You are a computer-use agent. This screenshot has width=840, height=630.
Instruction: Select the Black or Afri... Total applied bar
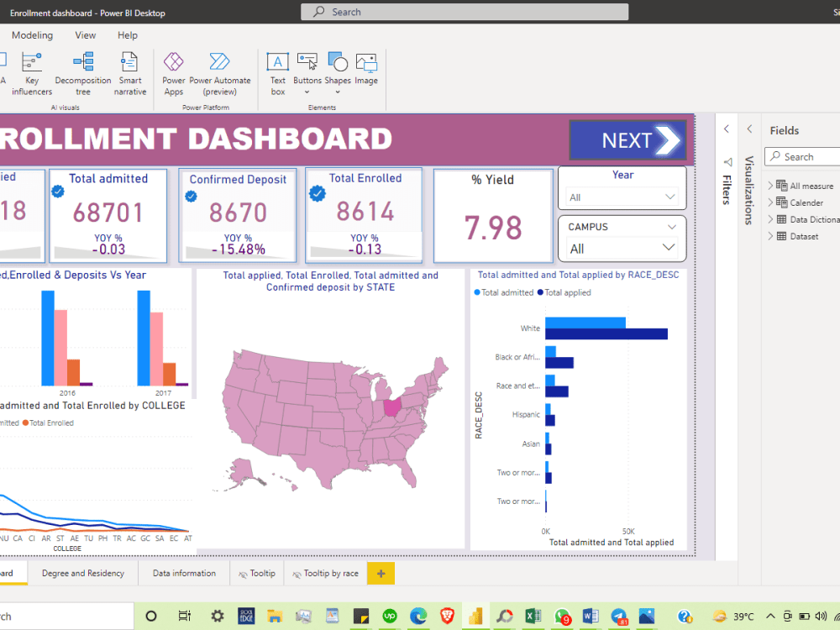point(559,363)
